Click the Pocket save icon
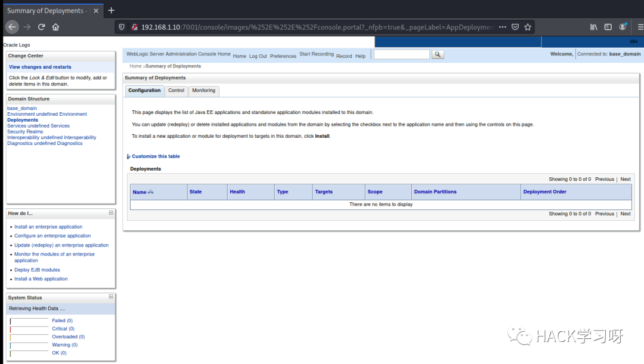Image resolution: width=644 pixels, height=364 pixels. (515, 27)
